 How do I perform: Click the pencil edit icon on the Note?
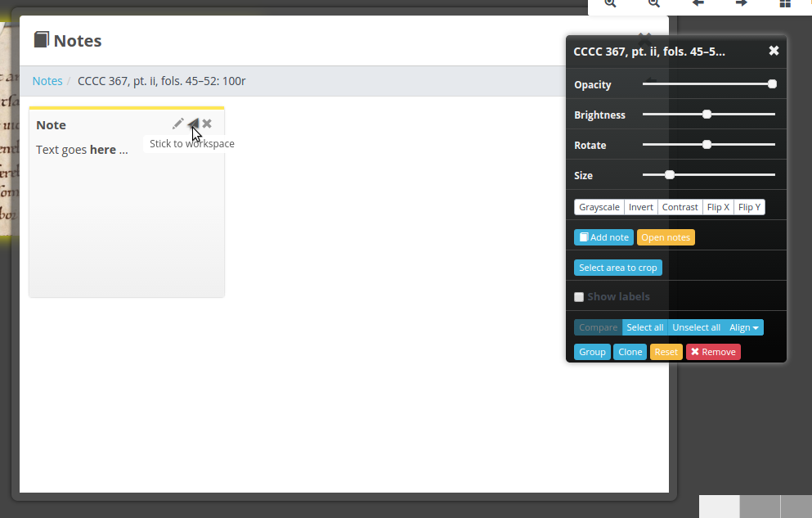tap(178, 124)
